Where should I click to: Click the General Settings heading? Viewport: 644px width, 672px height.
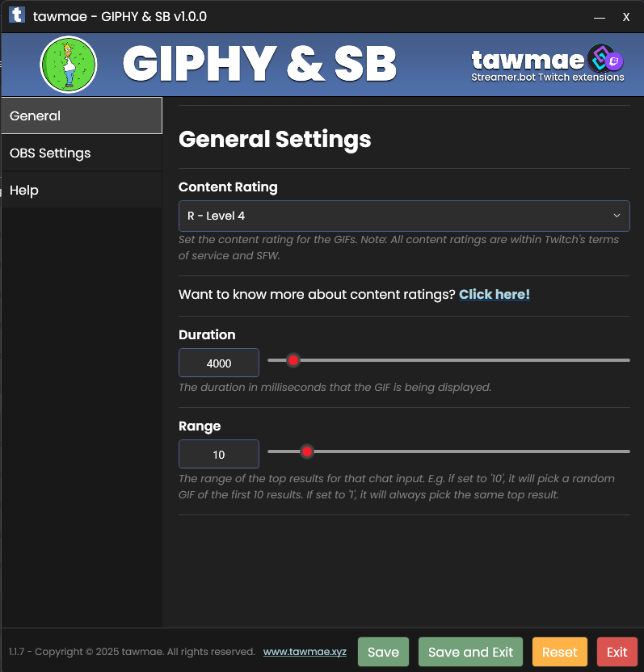(x=275, y=140)
